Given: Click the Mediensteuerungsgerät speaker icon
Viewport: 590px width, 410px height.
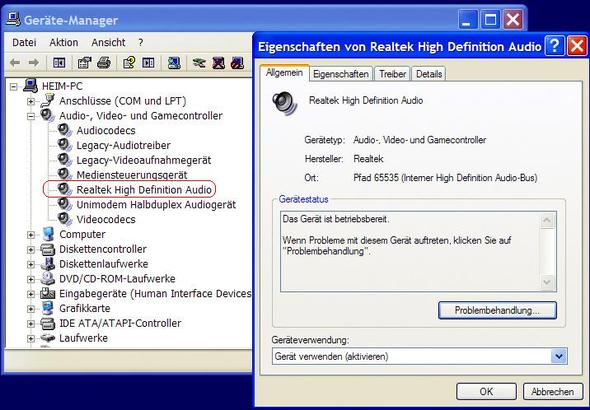Looking at the screenshot, I should pyautogui.click(x=65, y=175).
